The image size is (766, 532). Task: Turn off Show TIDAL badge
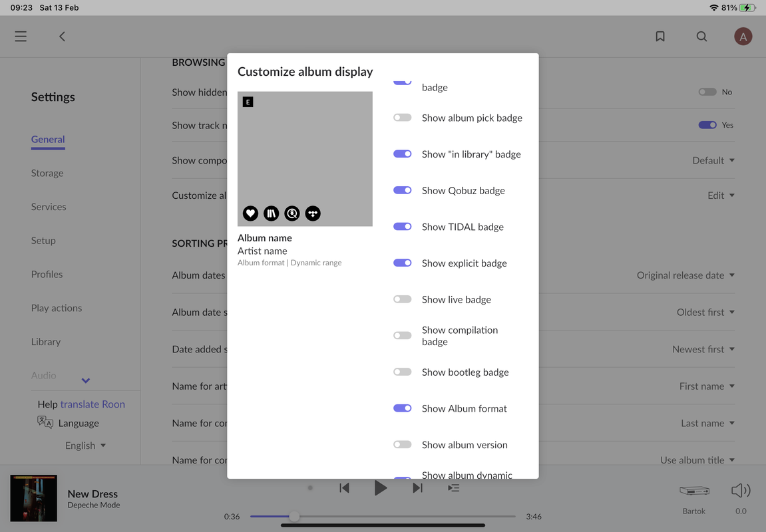tap(403, 227)
